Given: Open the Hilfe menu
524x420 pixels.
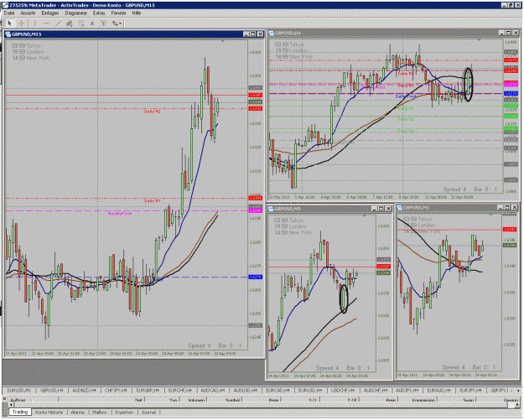Looking at the screenshot, I should [x=137, y=13].
